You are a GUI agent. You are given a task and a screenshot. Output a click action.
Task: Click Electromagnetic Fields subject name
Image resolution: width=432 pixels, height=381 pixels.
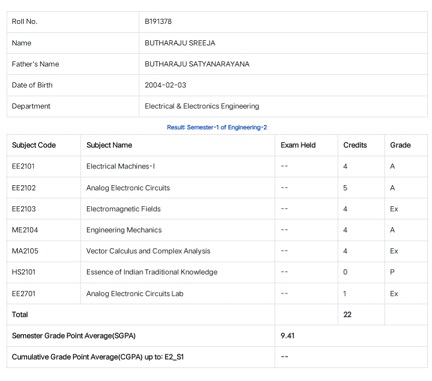click(x=123, y=209)
